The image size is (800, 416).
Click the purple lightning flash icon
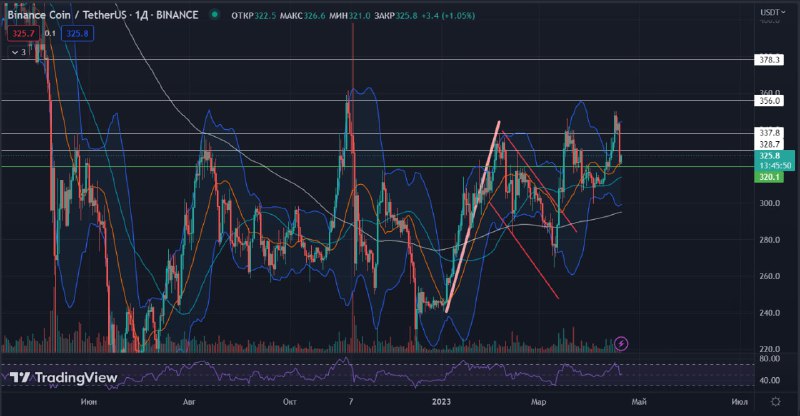[x=621, y=344]
